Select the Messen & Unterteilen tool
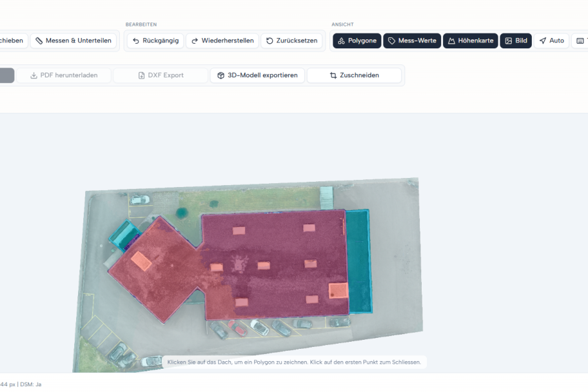Viewport: 588px width, 392px height. [x=73, y=41]
